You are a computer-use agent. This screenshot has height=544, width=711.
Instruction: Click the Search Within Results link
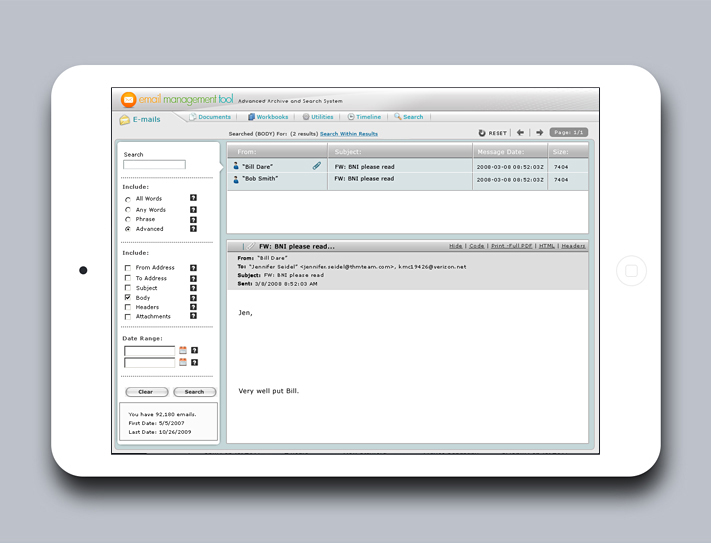click(x=349, y=133)
